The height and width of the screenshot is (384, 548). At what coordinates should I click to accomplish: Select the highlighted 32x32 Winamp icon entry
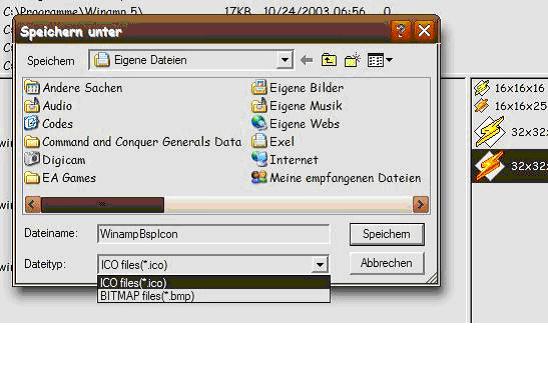point(510,166)
